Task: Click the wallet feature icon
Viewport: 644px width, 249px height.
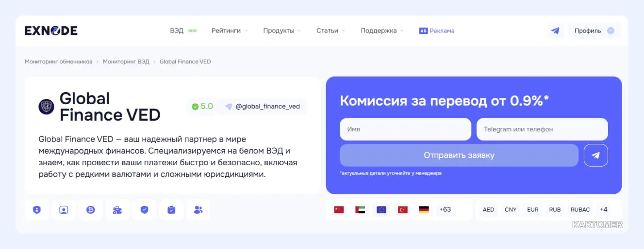Action: coord(117,210)
